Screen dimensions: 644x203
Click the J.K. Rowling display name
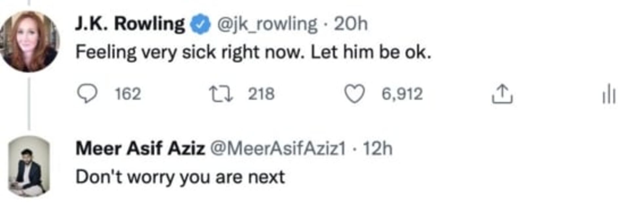tap(130, 24)
